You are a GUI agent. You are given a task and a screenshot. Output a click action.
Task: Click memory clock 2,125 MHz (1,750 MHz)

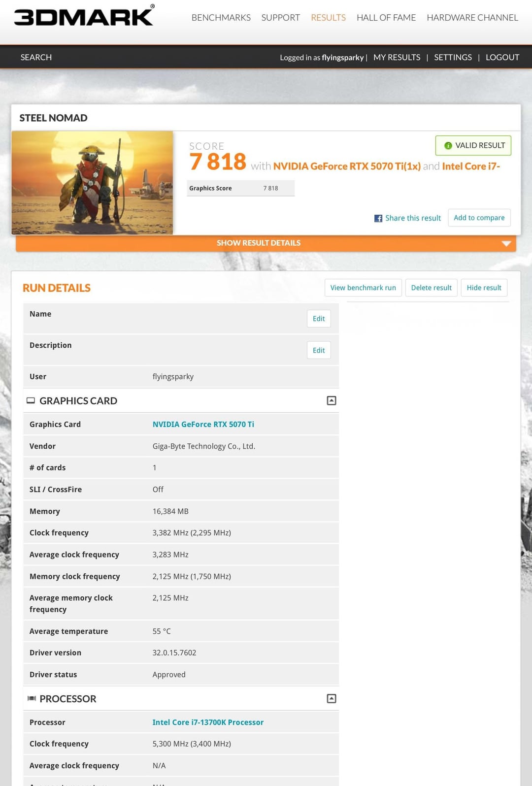(192, 576)
